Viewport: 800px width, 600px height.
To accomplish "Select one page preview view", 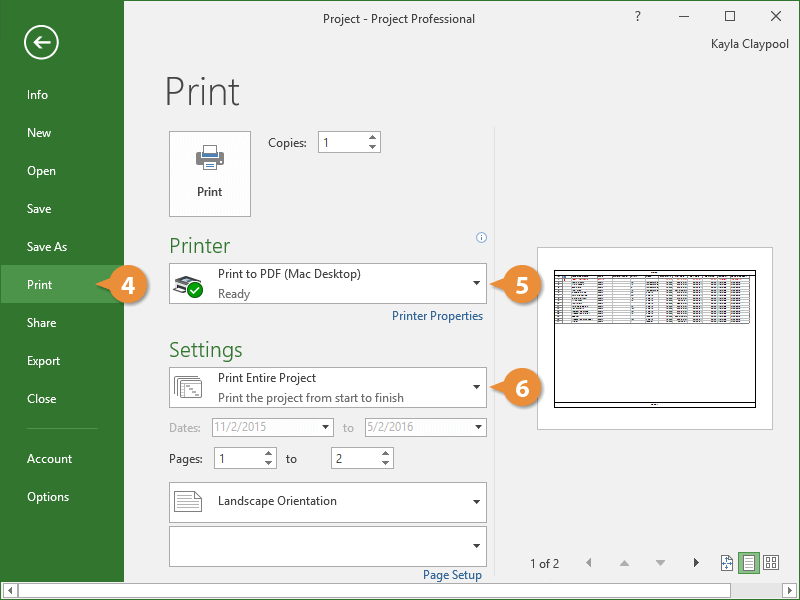I will click(749, 563).
